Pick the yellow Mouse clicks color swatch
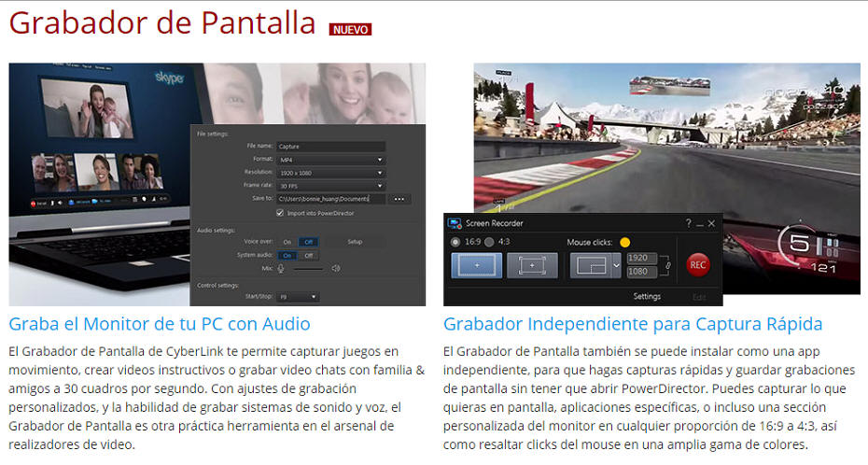 pyautogui.click(x=624, y=242)
